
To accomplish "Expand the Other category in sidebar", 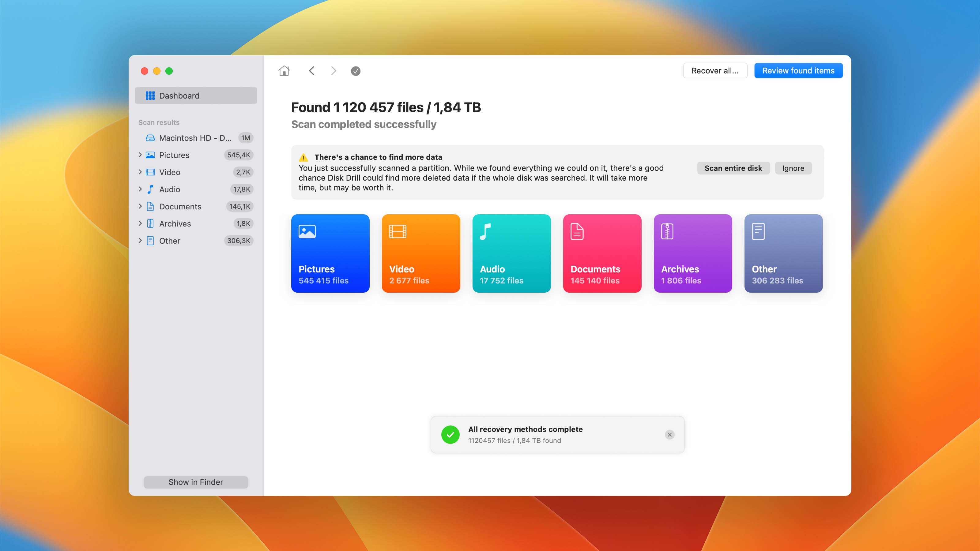I will pyautogui.click(x=140, y=240).
